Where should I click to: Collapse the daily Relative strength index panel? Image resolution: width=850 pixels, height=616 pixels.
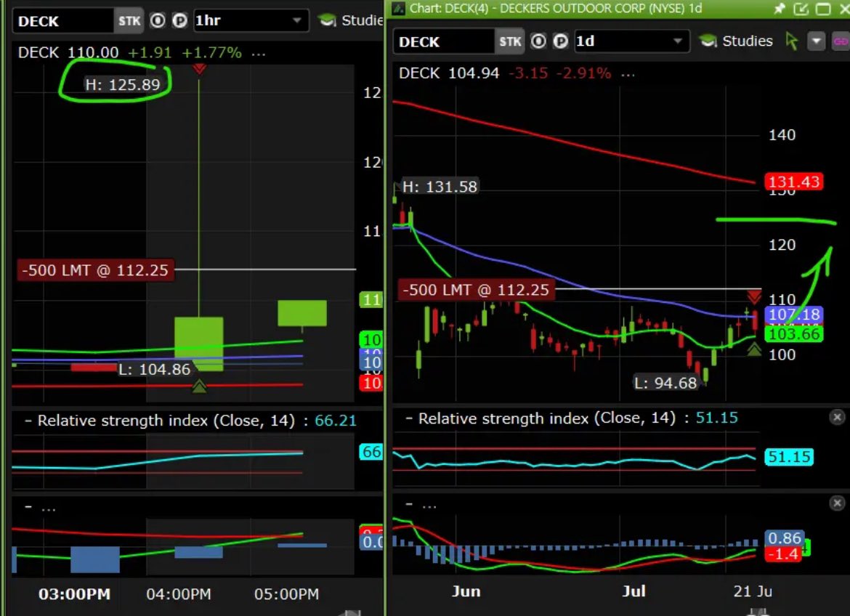(409, 418)
